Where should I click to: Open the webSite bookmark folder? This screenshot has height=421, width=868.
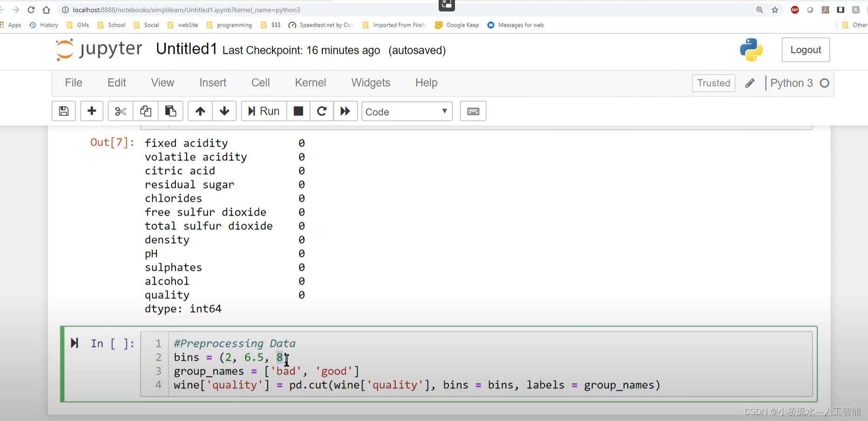(x=182, y=25)
